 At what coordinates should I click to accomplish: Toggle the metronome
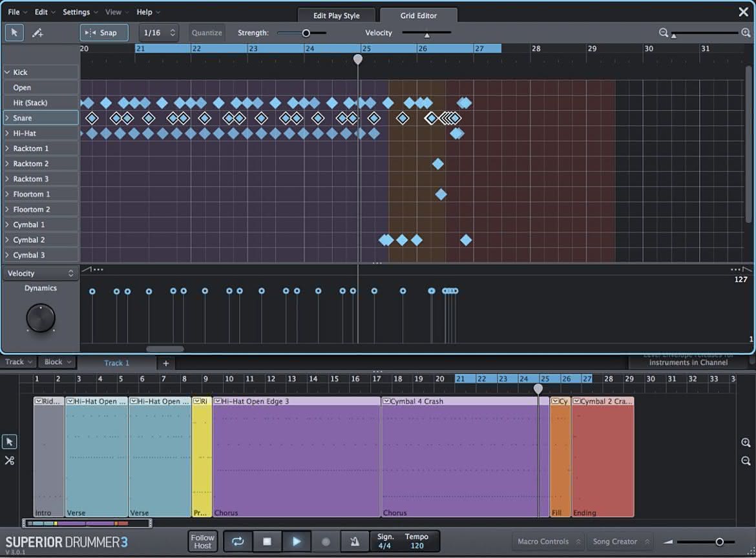coord(355,542)
